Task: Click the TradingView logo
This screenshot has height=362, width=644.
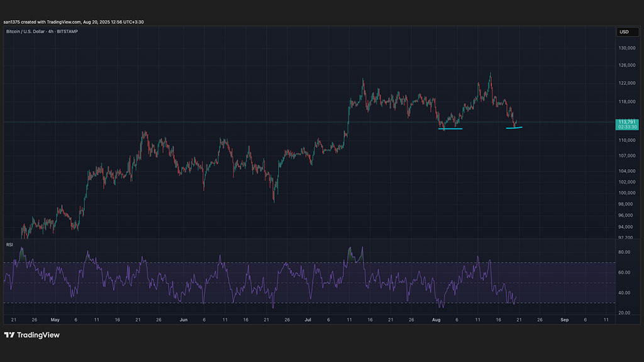Action: pos(32,335)
